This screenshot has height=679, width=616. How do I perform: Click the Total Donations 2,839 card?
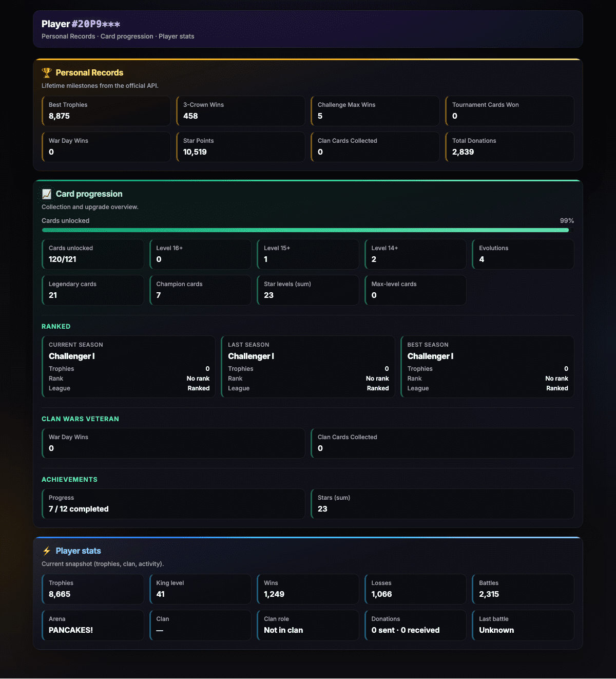(510, 147)
